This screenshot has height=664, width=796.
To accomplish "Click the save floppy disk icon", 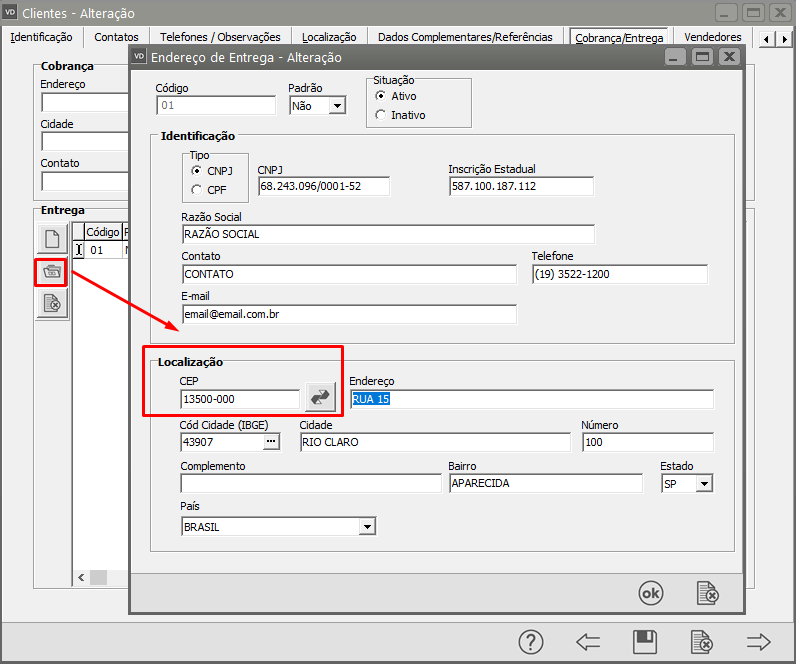I will [645, 642].
